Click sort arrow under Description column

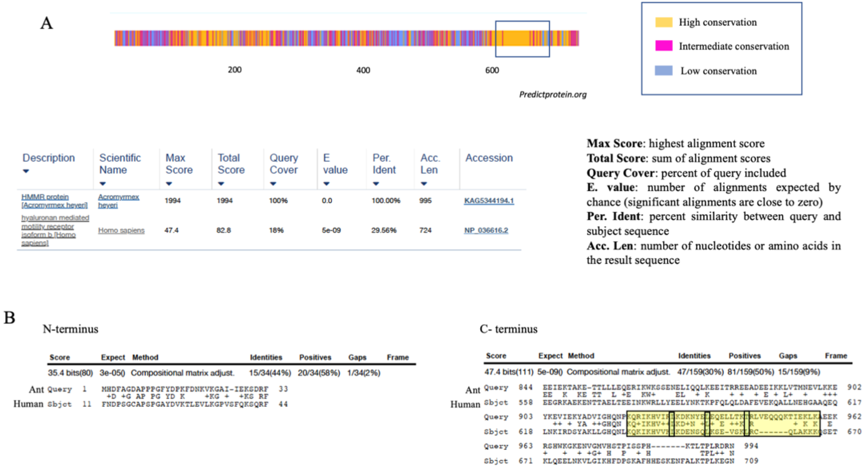(x=26, y=171)
